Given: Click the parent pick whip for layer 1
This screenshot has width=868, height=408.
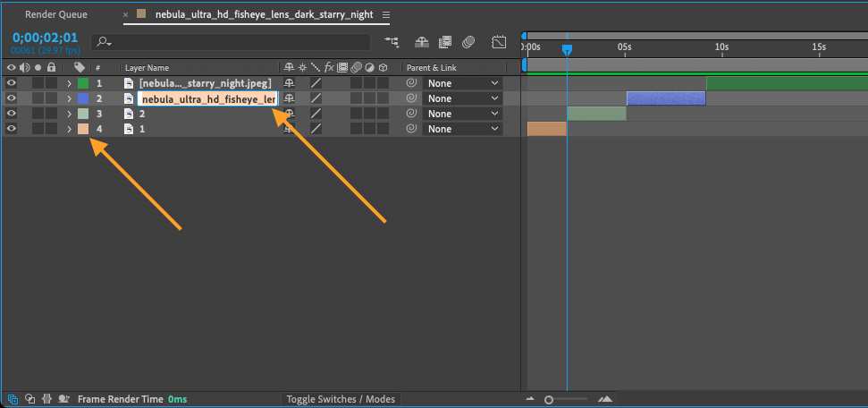Looking at the screenshot, I should 411,83.
